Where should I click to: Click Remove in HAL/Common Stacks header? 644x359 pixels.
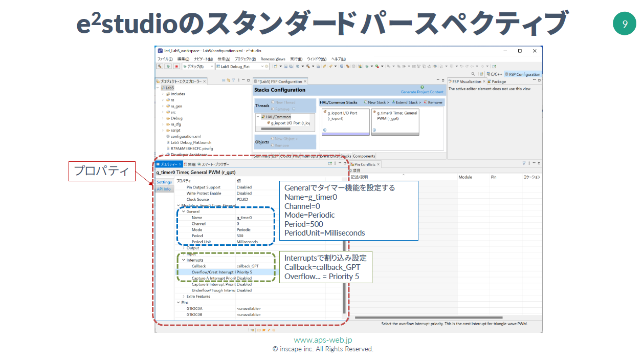tap(433, 102)
